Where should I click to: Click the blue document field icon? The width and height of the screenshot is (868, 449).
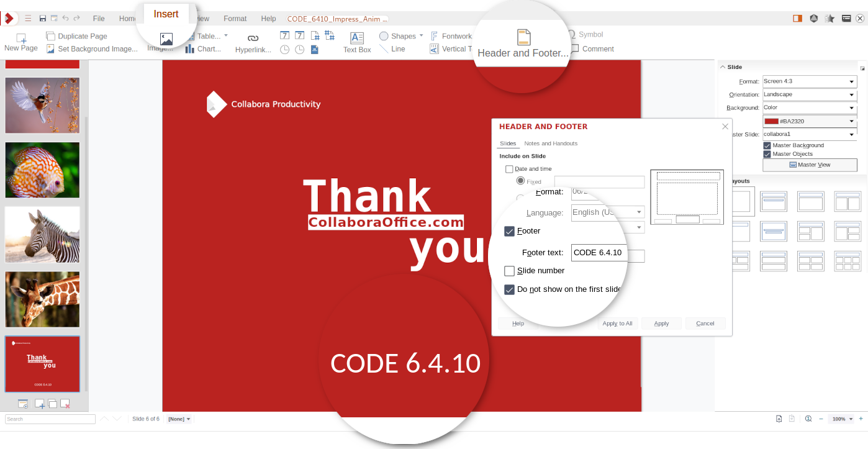point(315,49)
